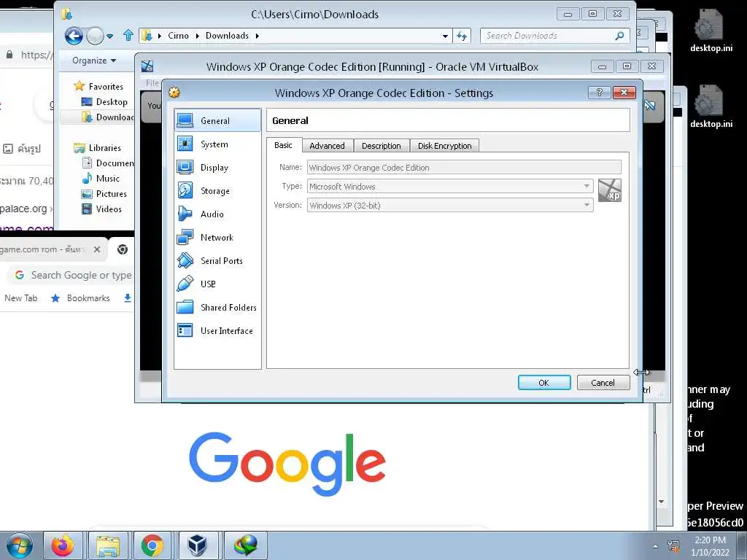Click the Downloads breadcrumb segment
Viewport: 747px width, 560px height.
[x=227, y=36]
